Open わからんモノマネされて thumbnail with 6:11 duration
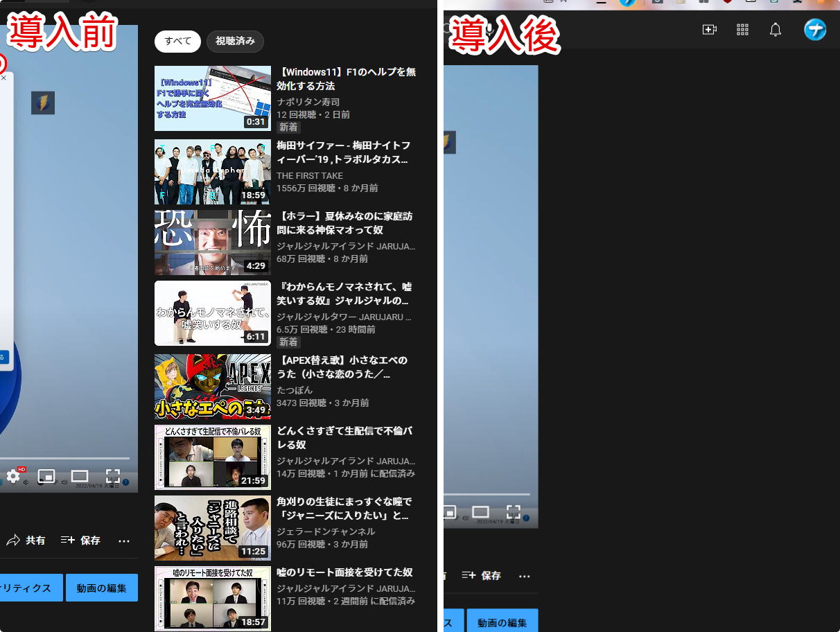Viewport: 840px width, 632px height. (213, 313)
